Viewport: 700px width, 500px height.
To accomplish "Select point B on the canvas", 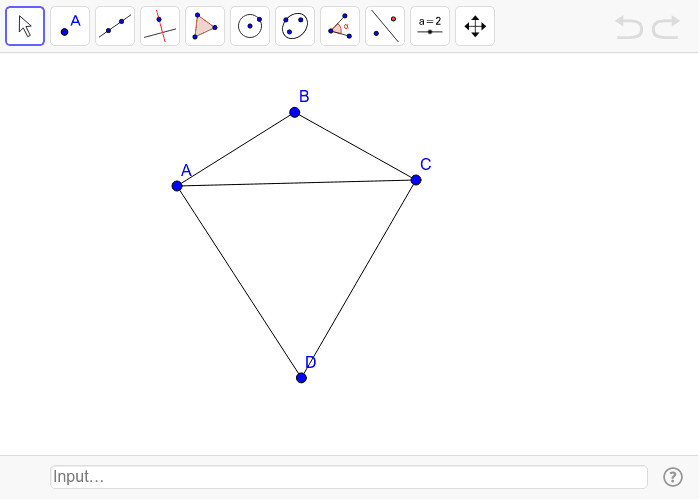I will (295, 112).
